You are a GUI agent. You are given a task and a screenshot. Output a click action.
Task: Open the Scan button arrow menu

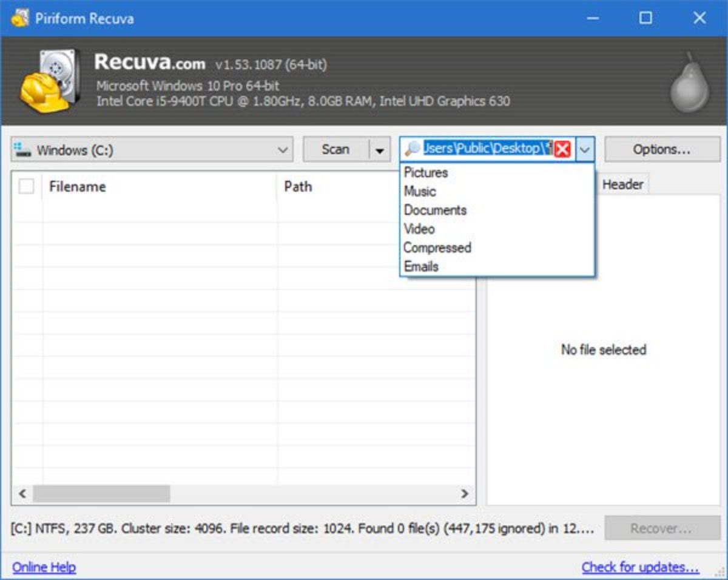point(379,150)
